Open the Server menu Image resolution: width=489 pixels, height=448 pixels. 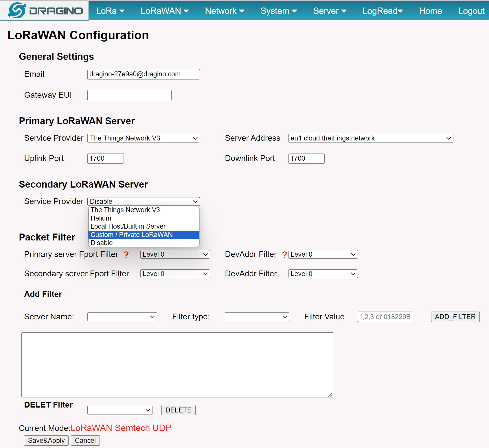(x=330, y=11)
